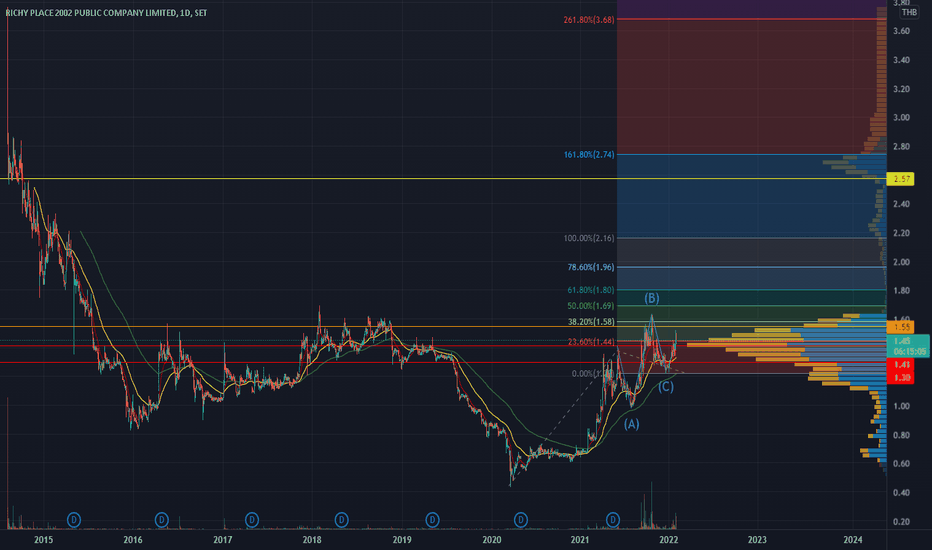Click the yellow 2.57 price tag
This screenshot has width=932, height=550.
click(x=900, y=179)
